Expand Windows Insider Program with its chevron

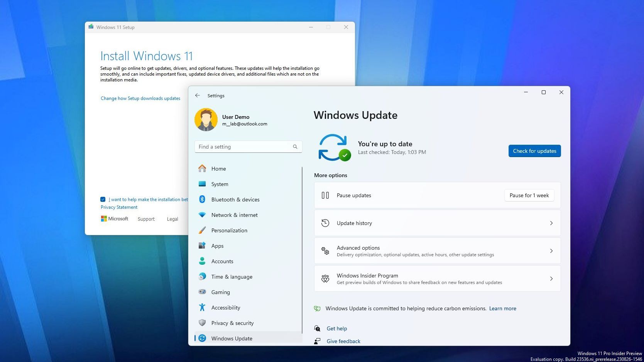551,279
